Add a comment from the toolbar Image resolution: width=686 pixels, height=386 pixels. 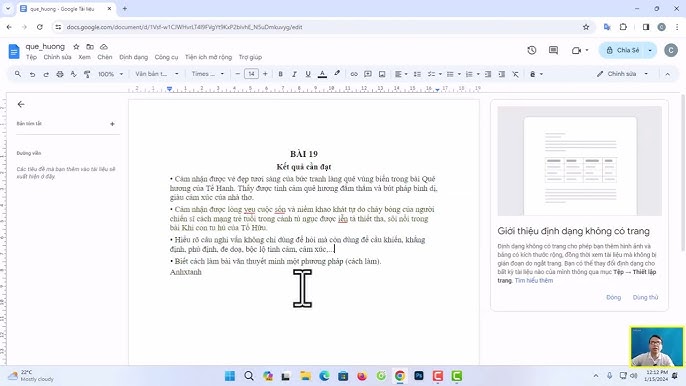click(368, 74)
